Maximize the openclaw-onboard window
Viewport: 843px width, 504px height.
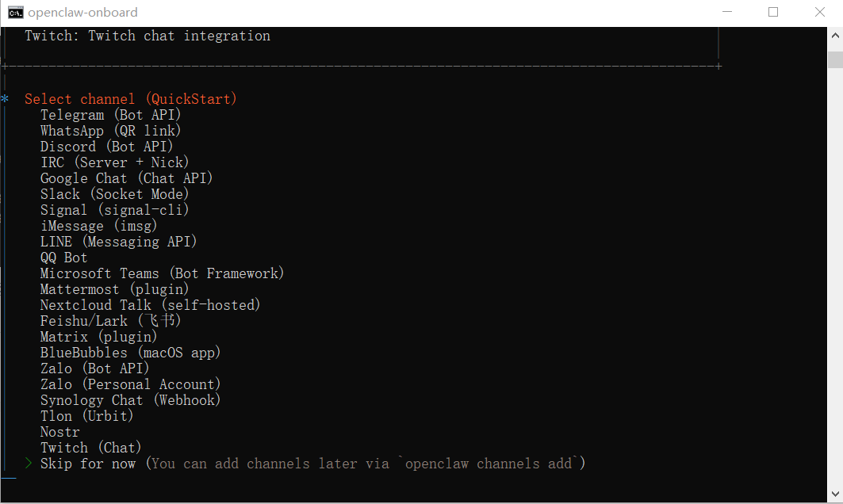(773, 12)
